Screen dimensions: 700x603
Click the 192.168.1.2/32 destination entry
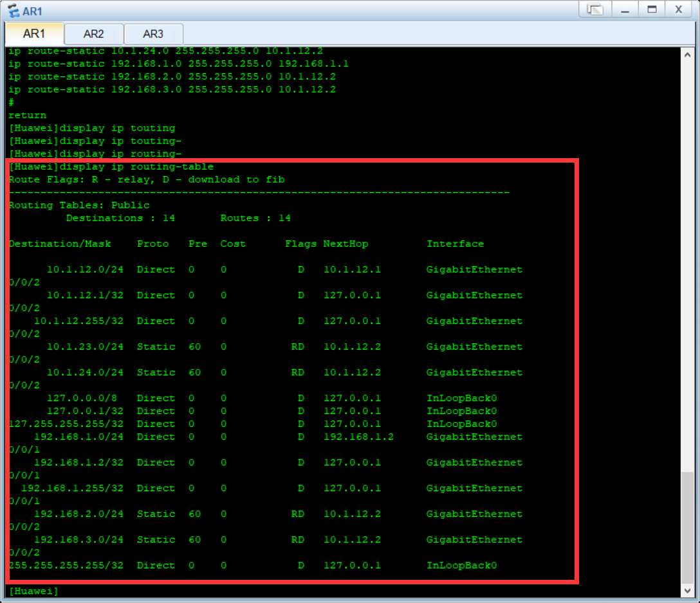(78, 462)
